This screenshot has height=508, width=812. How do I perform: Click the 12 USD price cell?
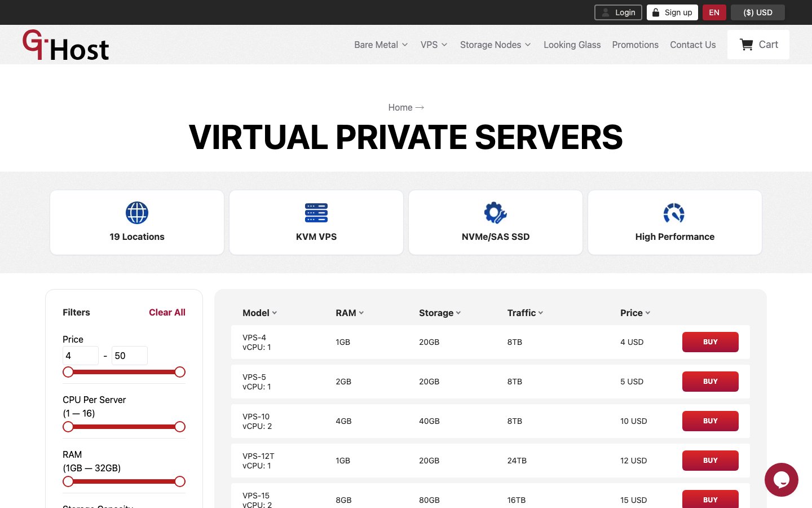[x=633, y=461]
